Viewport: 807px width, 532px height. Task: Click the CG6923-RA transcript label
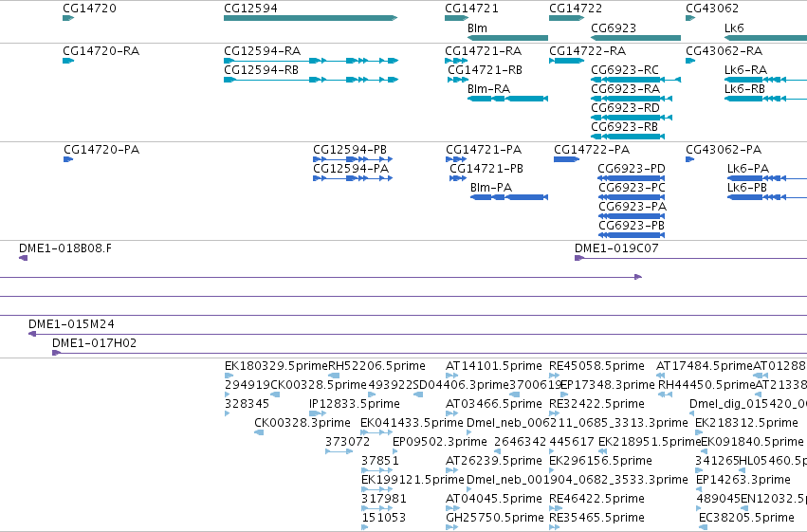[625, 89]
